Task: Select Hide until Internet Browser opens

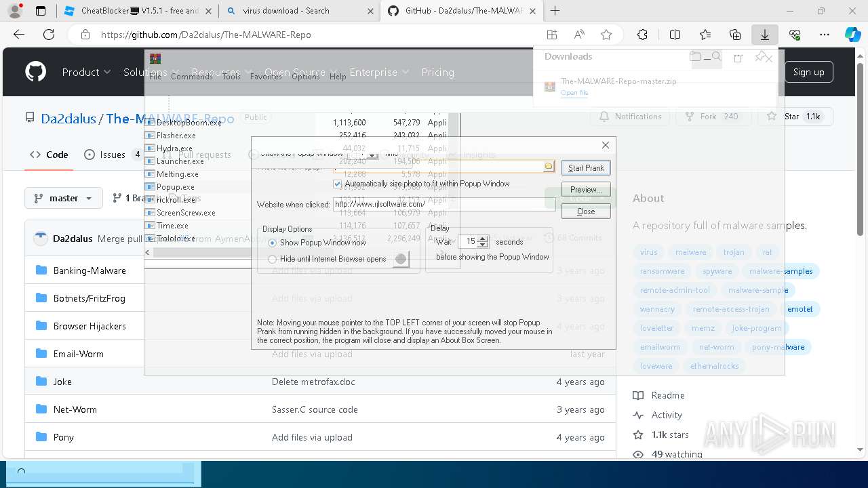Action: click(273, 259)
